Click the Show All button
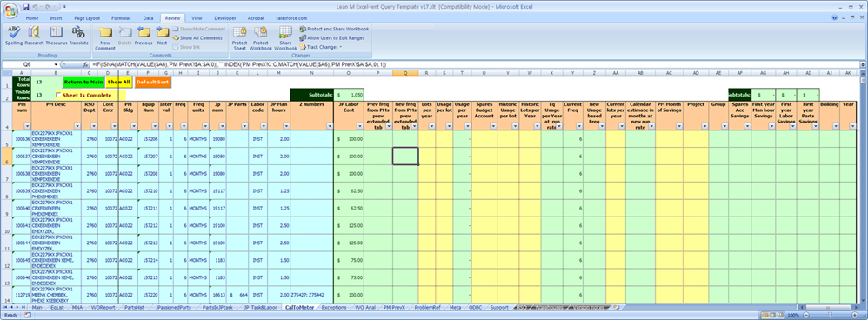The width and height of the screenshot is (868, 320). [119, 82]
